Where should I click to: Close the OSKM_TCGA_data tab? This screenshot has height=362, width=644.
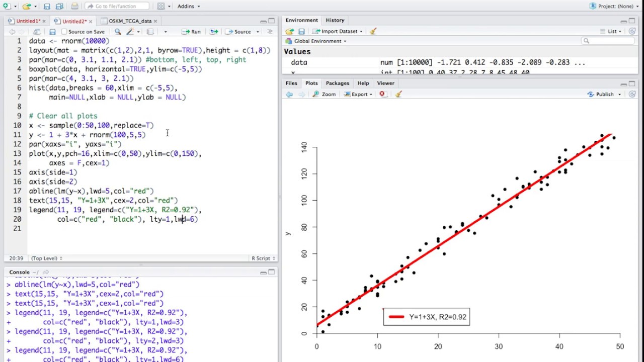click(x=155, y=21)
